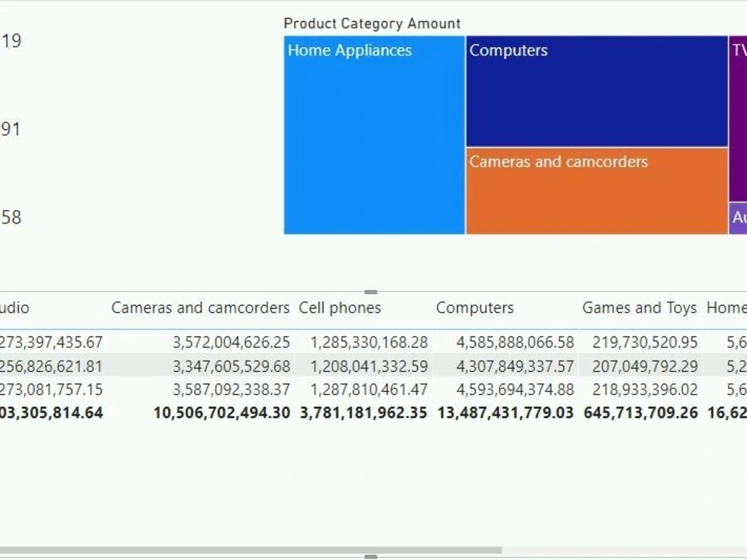The width and height of the screenshot is (747, 560).
Task: Click the Games and Toys column header
Action: coord(640,308)
